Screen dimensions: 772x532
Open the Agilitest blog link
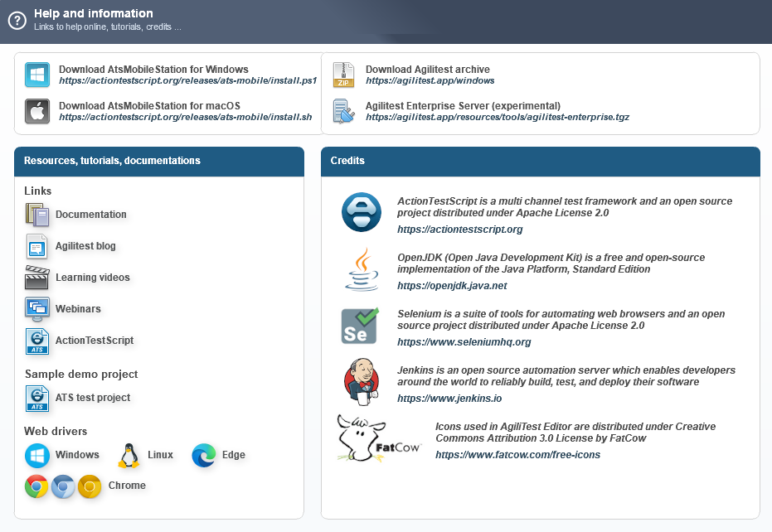85,246
